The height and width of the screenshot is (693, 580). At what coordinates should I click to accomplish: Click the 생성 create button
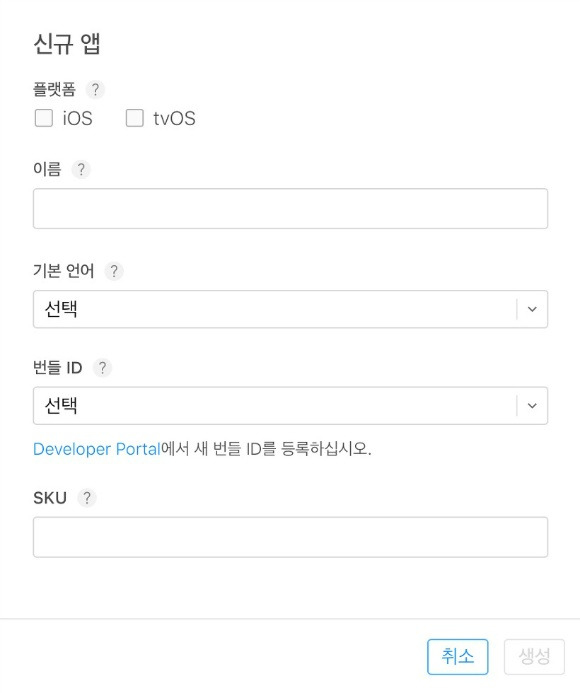534,657
